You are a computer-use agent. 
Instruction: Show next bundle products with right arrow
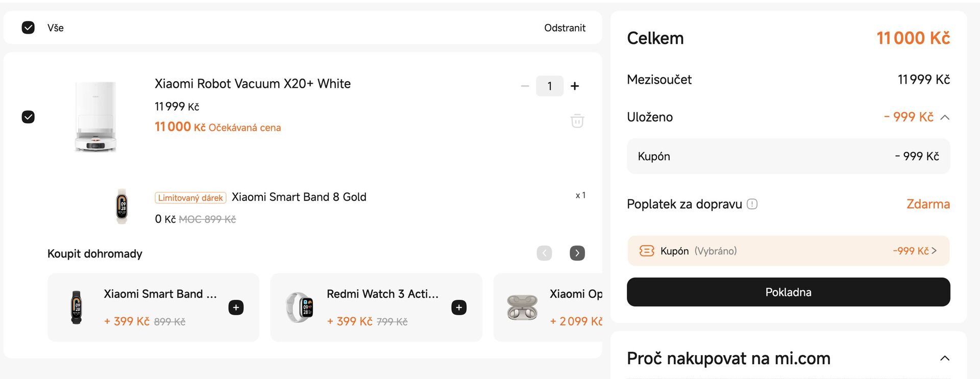pyautogui.click(x=577, y=253)
